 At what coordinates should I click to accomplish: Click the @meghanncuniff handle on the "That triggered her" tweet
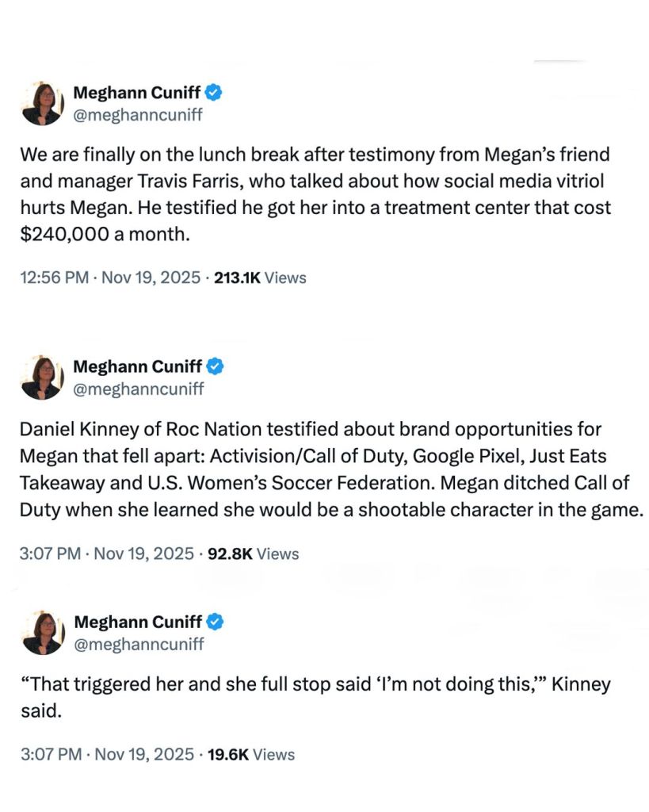click(138, 644)
